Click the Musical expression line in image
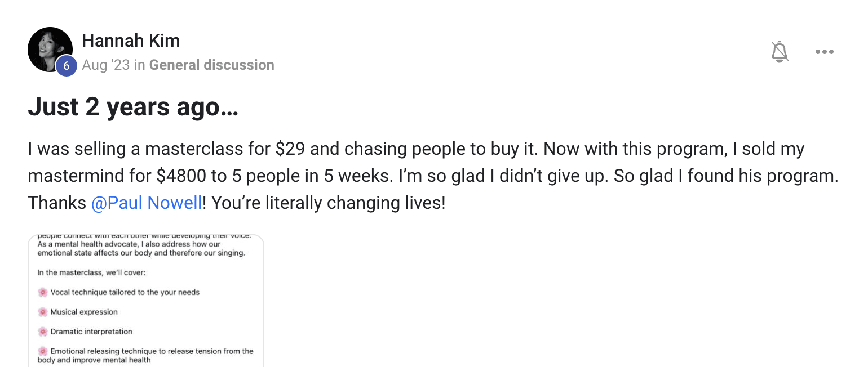This screenshot has width=868, height=367. pyautogui.click(x=84, y=312)
